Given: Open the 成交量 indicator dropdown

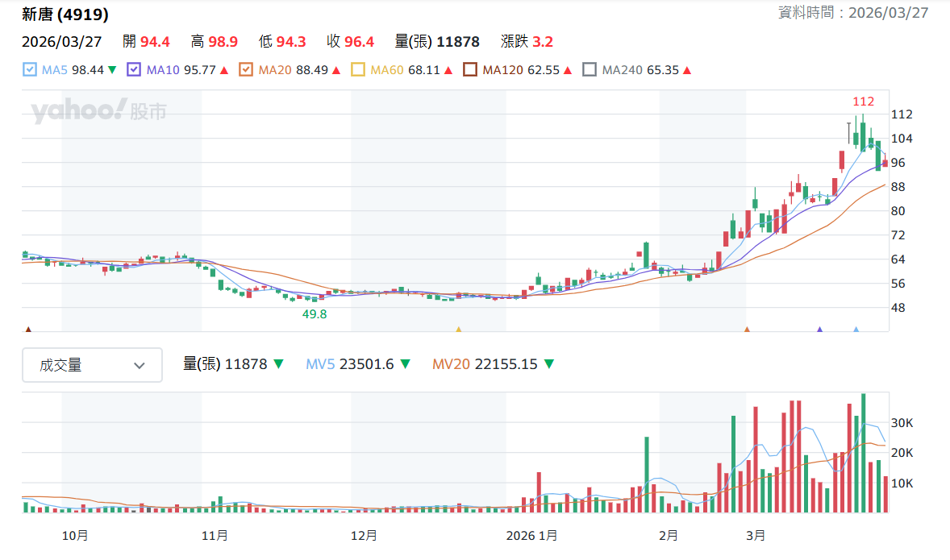Looking at the screenshot, I should 92,365.
